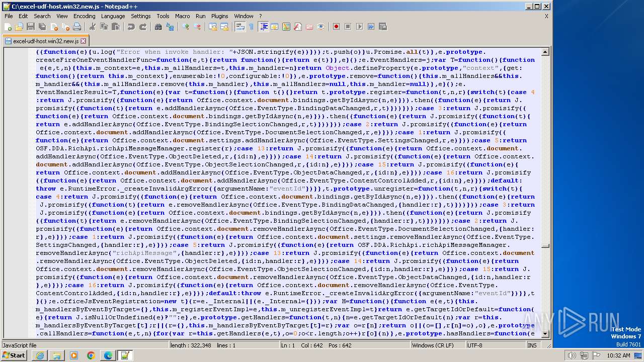Click the user-defined language icon

point(274,27)
